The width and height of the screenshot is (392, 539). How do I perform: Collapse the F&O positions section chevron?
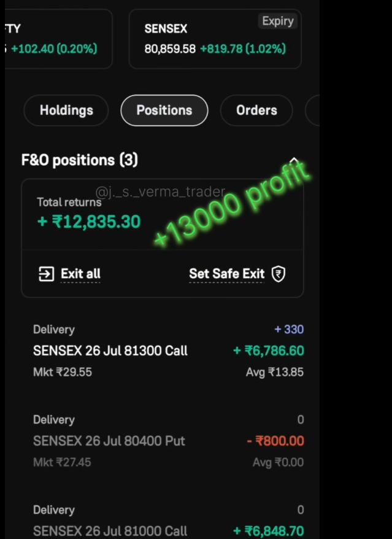click(294, 160)
